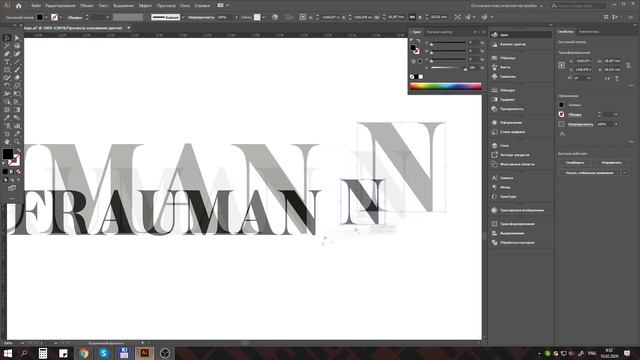This screenshot has height=360, width=640.
Task: Open arrange documents dropdown in menu bar
Action: 223,6
